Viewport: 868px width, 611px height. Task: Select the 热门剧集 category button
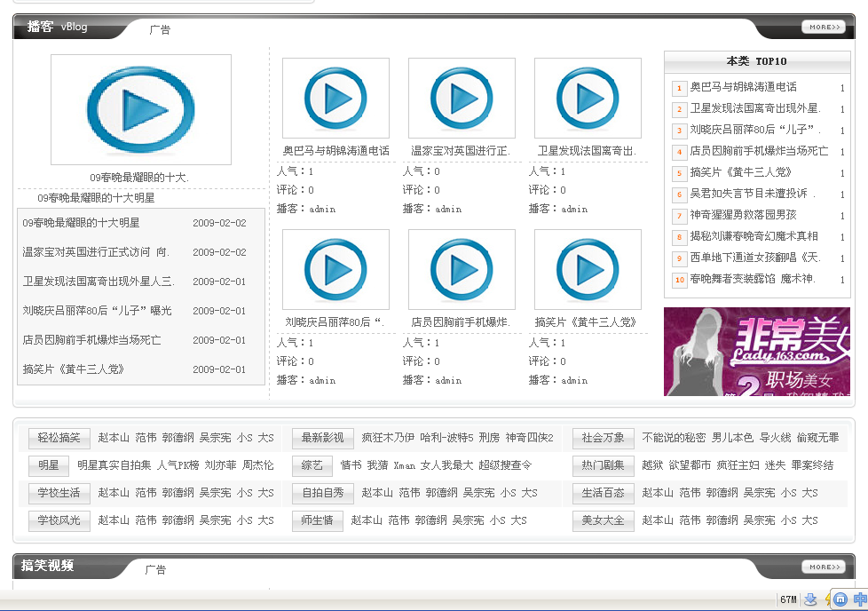[604, 465]
